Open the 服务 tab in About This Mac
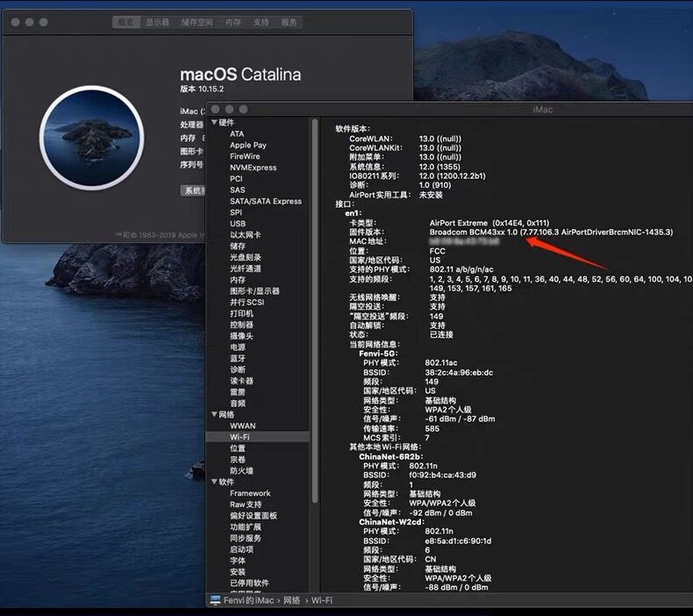693x616 pixels. (289, 22)
